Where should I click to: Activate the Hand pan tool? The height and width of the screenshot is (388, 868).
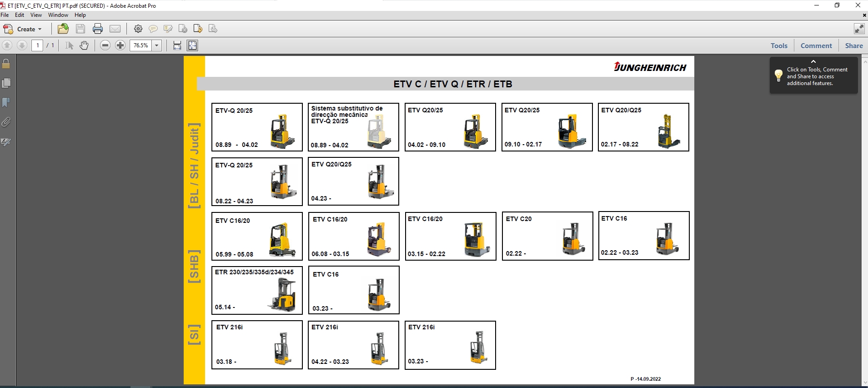click(84, 45)
